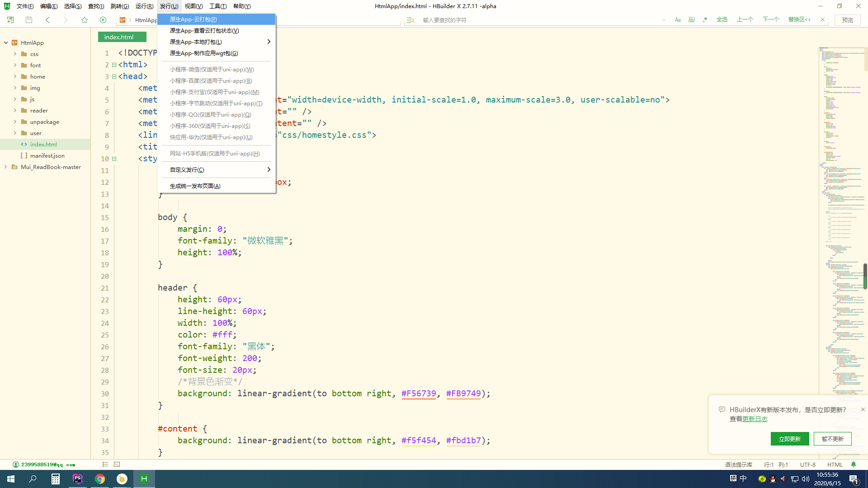Fold the head tag on line 3
Viewport: 868px width, 488px height.
(114, 77)
